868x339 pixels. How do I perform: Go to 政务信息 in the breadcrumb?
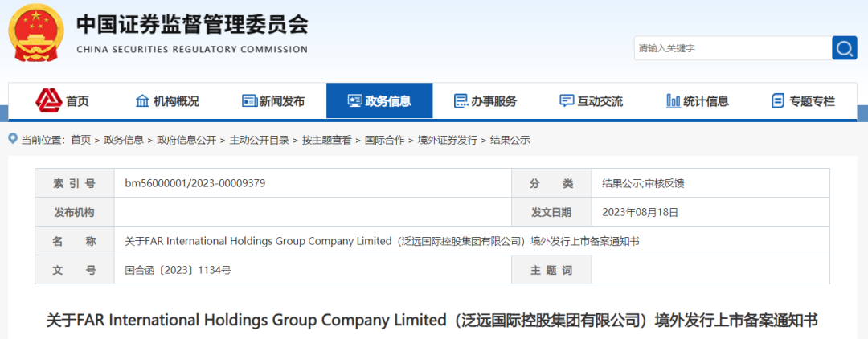[x=124, y=141]
